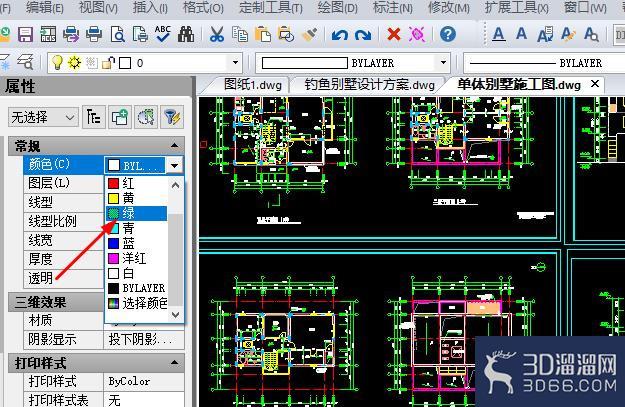
Task: Click the layer manager icon
Action: (26, 63)
